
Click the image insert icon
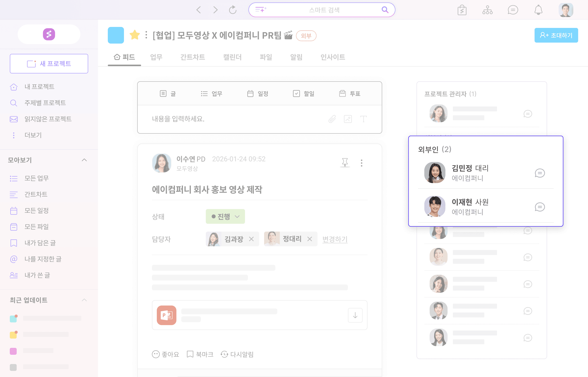[348, 119]
